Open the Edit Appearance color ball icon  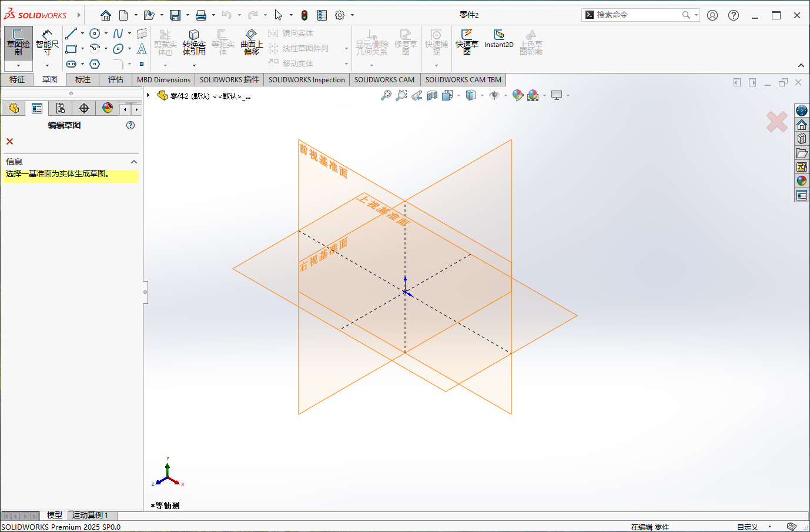[x=517, y=95]
